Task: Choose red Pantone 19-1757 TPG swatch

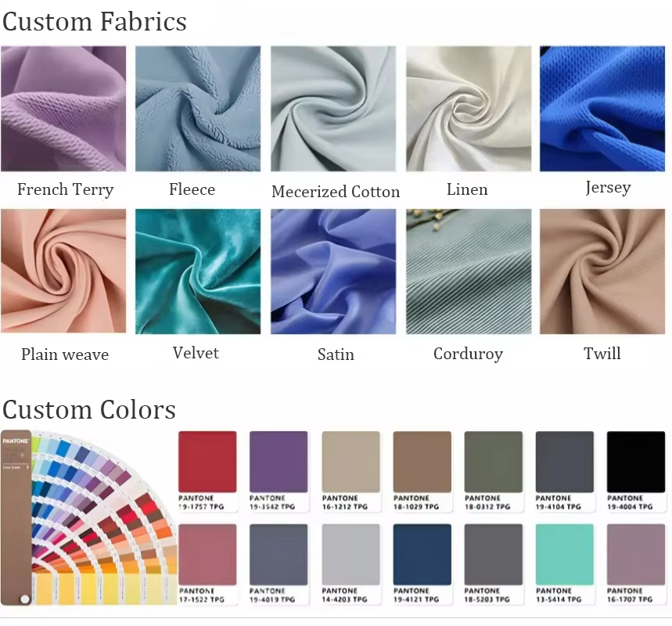Action: pyautogui.click(x=207, y=471)
